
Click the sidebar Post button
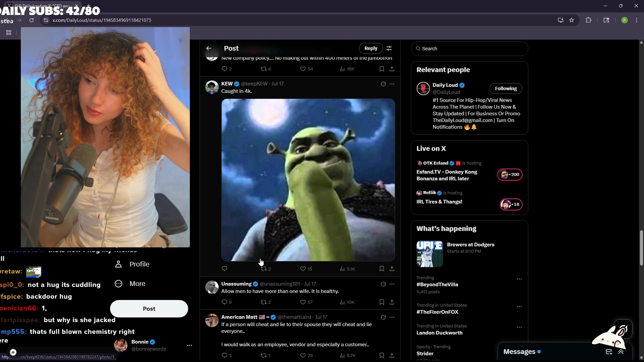[x=149, y=309]
